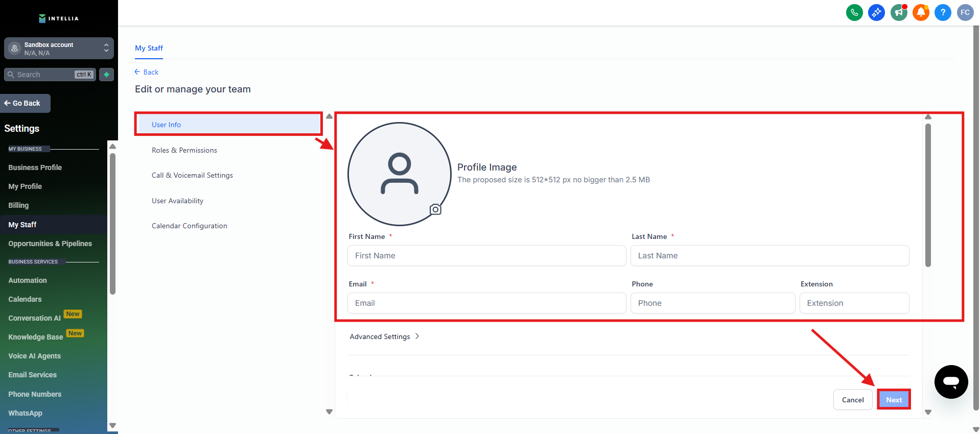980x434 pixels.
Task: Open the chat support widget bubble
Action: [951, 381]
